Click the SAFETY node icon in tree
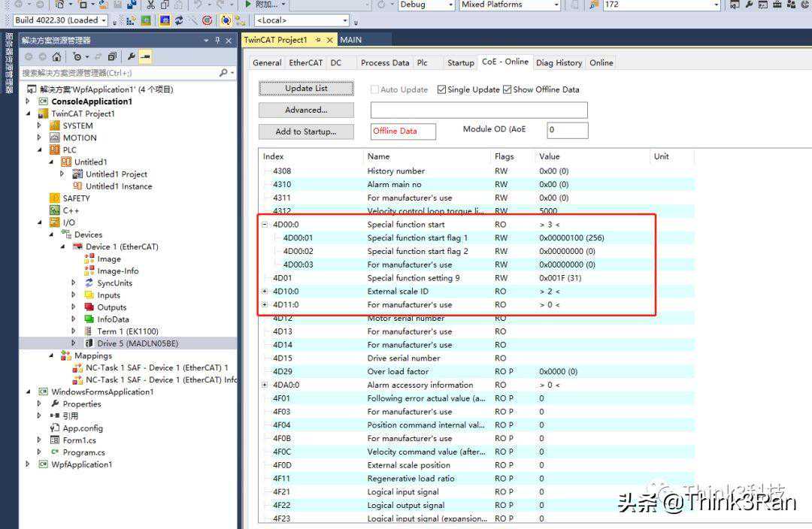 55,198
